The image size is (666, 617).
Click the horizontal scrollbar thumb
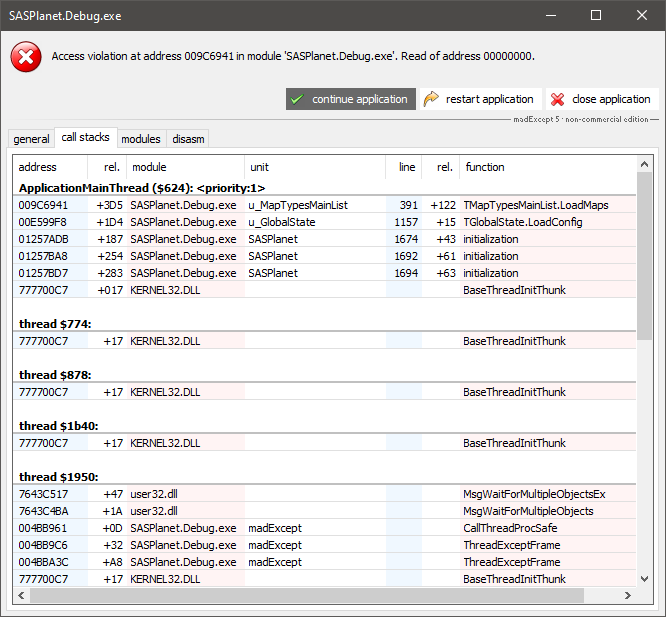[x=307, y=596]
